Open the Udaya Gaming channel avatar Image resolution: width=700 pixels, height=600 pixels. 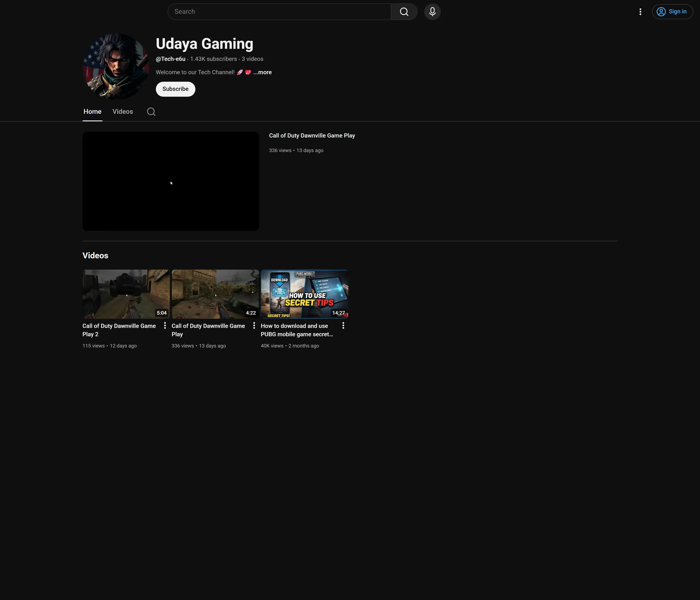[116, 67]
